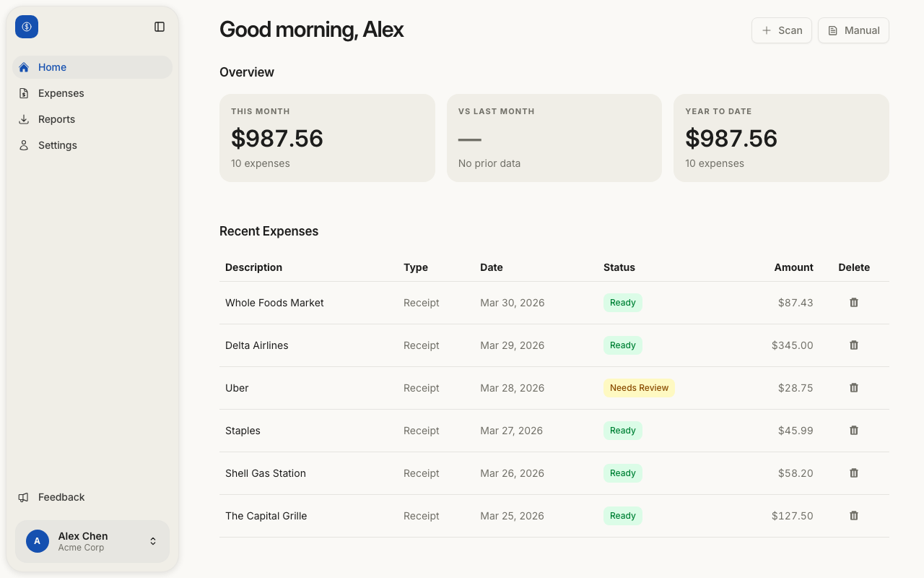Click the Ready badge on Staples
Viewport: 924px width, 578px height.
(622, 430)
